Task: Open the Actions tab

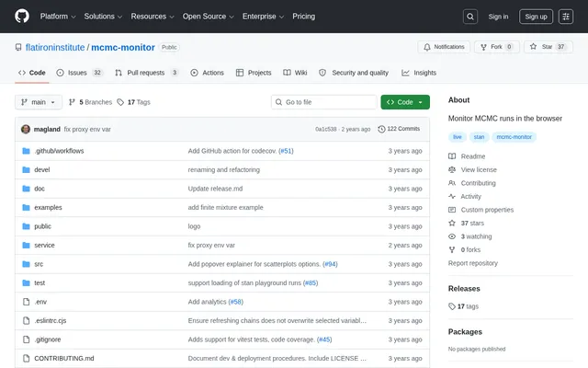Action: [x=208, y=73]
